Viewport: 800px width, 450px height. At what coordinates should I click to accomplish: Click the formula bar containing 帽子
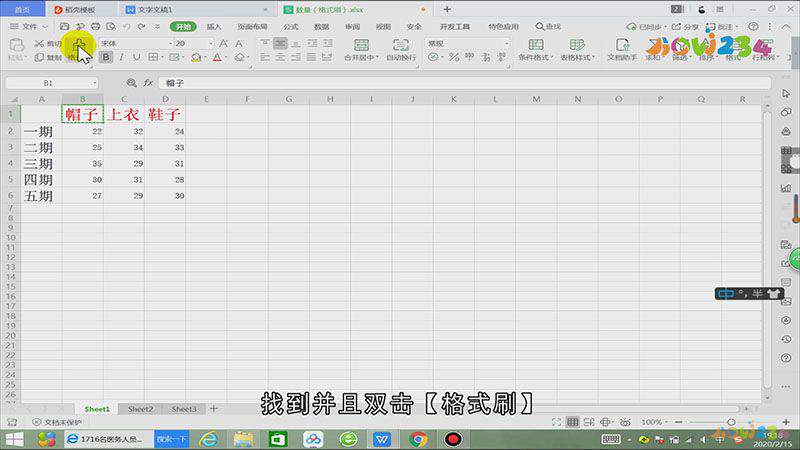(464, 83)
